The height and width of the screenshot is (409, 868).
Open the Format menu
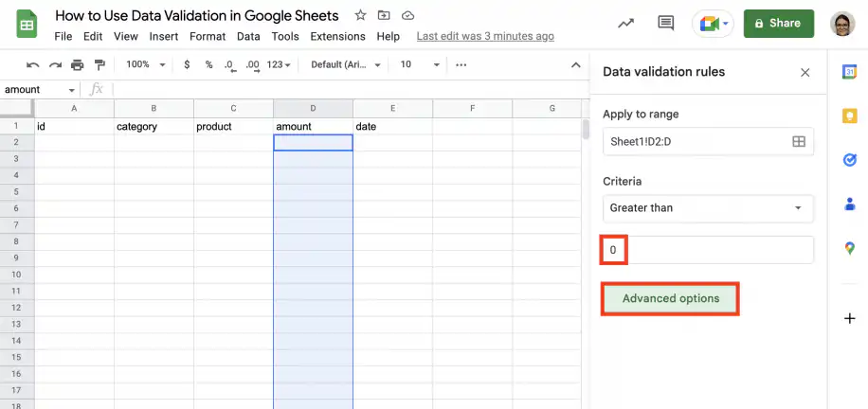208,37
